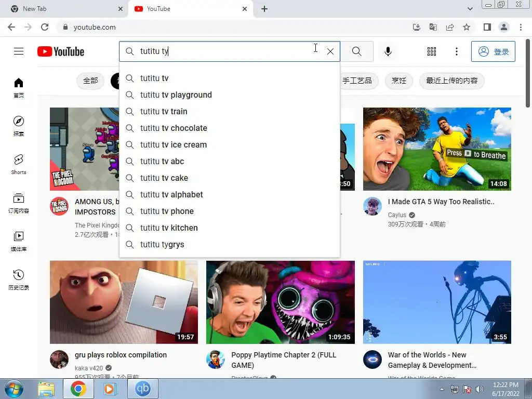
Task: Click the browser forward arrow
Action: click(28, 27)
